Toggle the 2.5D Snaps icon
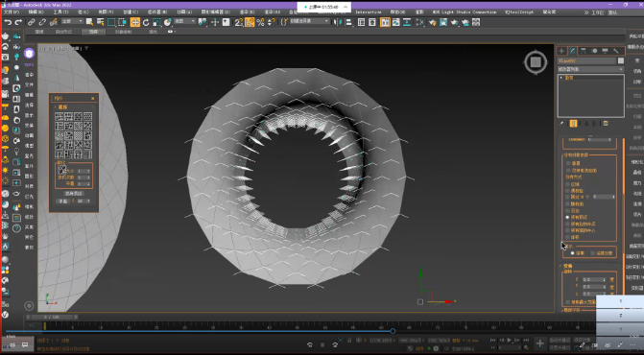Image resolution: width=644 pixels, height=355 pixels. click(239, 22)
